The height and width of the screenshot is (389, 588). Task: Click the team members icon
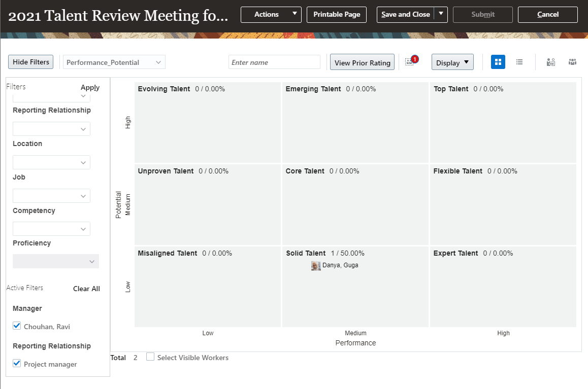coord(572,62)
